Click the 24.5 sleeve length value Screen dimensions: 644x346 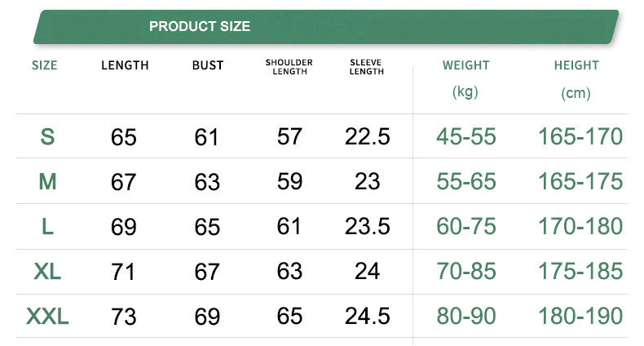pyautogui.click(x=367, y=316)
